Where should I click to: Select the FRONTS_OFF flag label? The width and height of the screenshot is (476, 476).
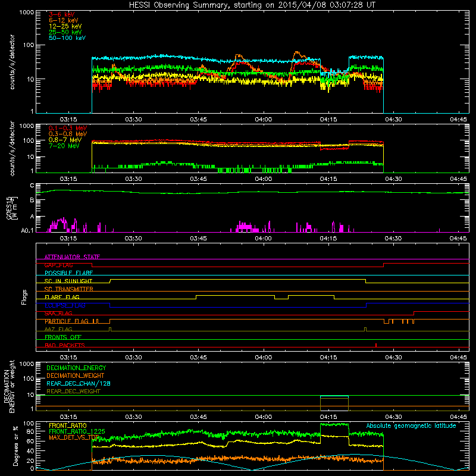point(63,337)
